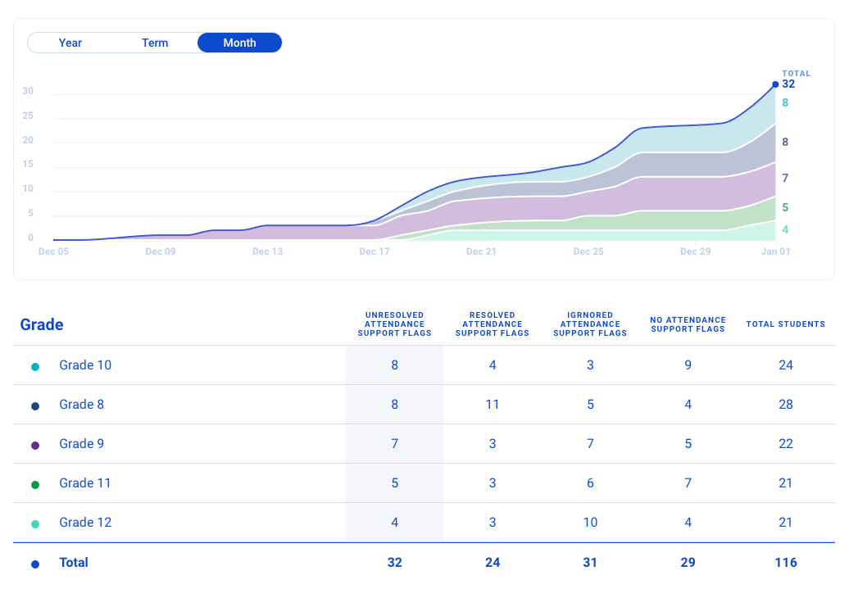The width and height of the screenshot is (849, 616).
Task: Click chart end label 5 for Grade 11
Action: coord(785,207)
